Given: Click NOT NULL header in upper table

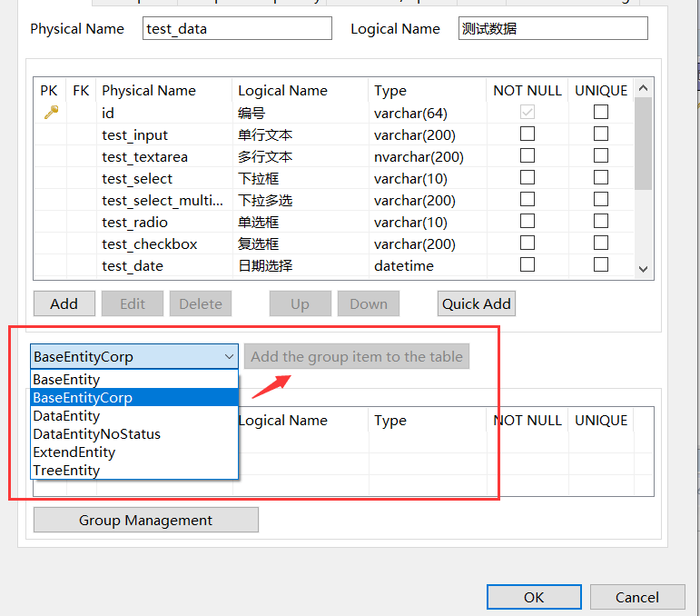Looking at the screenshot, I should coord(527,90).
